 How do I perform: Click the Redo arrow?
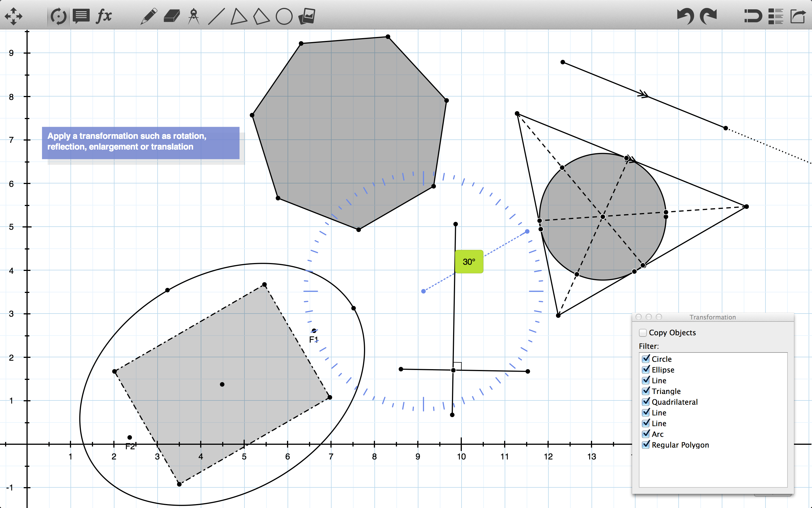(708, 16)
